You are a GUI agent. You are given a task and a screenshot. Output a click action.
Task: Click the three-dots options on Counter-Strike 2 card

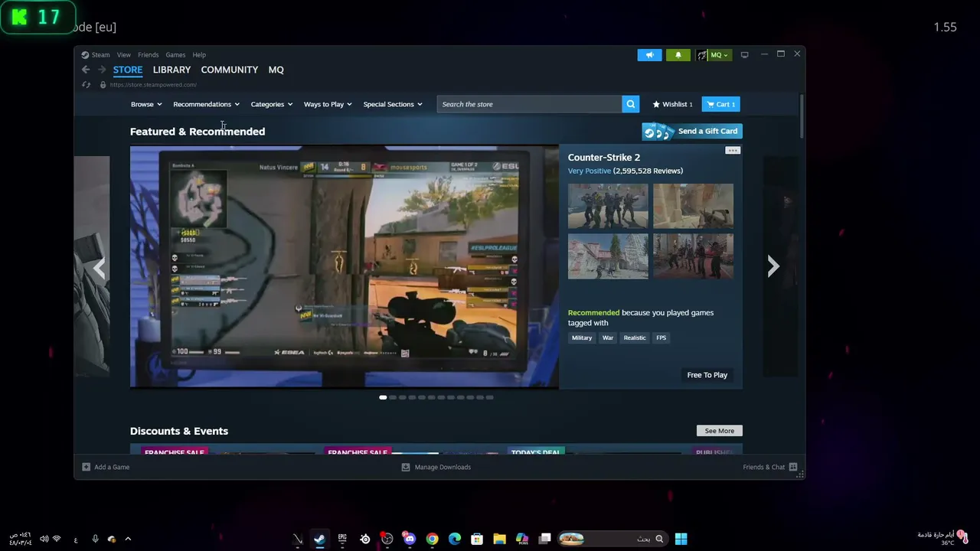pyautogui.click(x=733, y=151)
